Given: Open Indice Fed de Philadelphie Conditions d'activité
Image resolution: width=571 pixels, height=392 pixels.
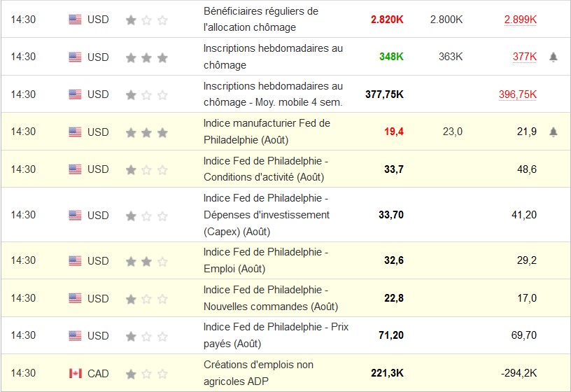Looking at the screenshot, I should [x=266, y=169].
